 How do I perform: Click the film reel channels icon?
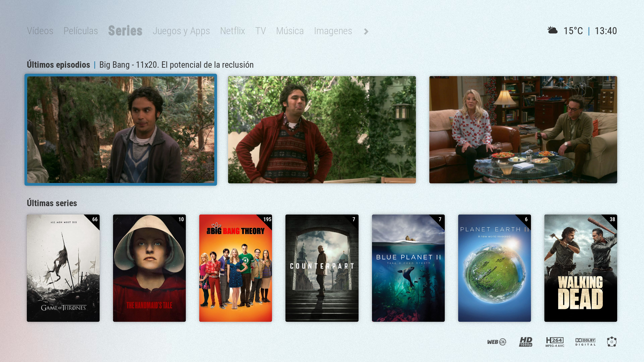tap(611, 342)
